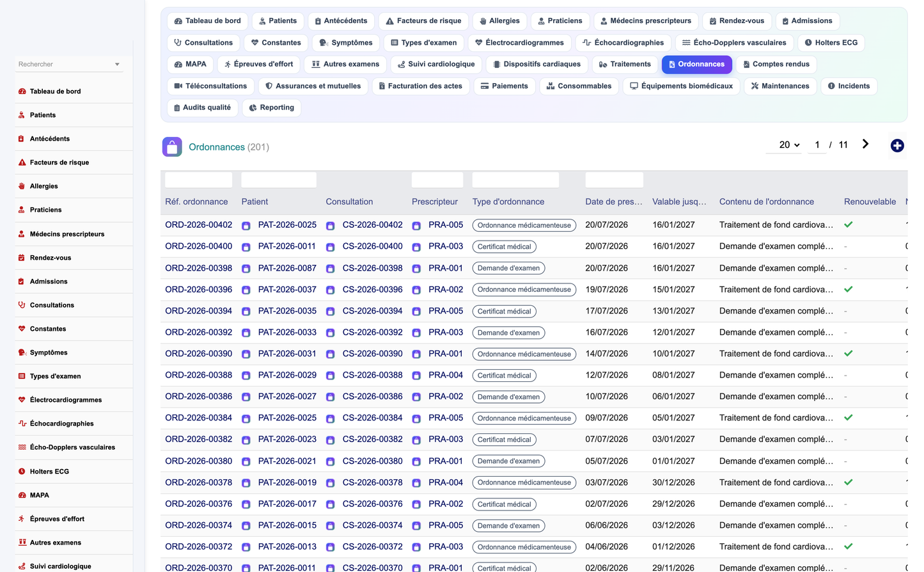Select the Ordonnances tab
This screenshot has height=572, width=924.
[696, 65]
